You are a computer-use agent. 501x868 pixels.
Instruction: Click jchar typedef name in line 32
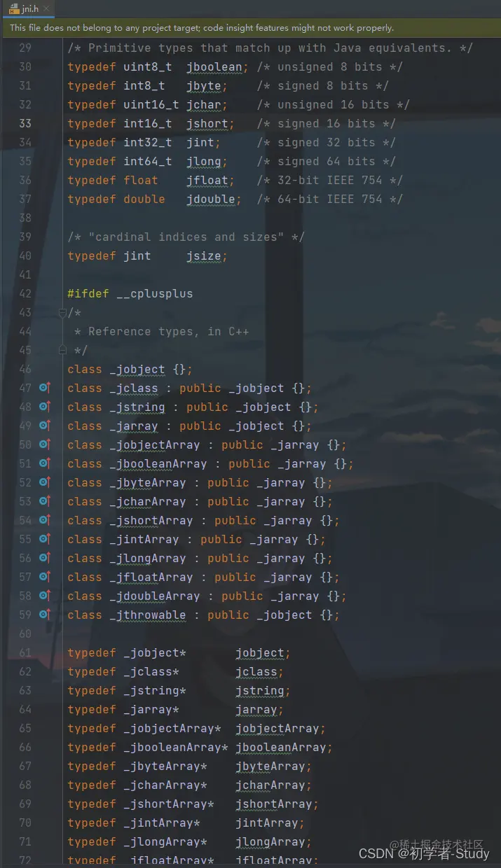pyautogui.click(x=204, y=105)
